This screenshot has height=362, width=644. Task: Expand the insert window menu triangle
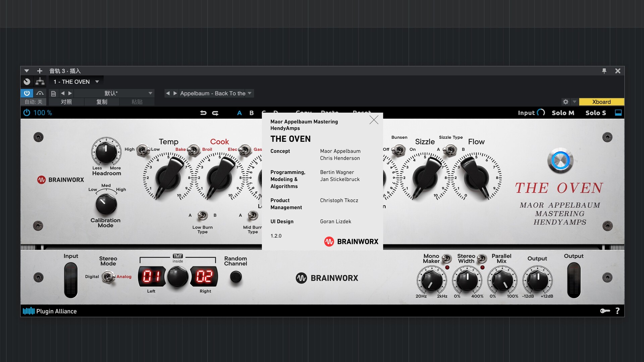(26, 71)
